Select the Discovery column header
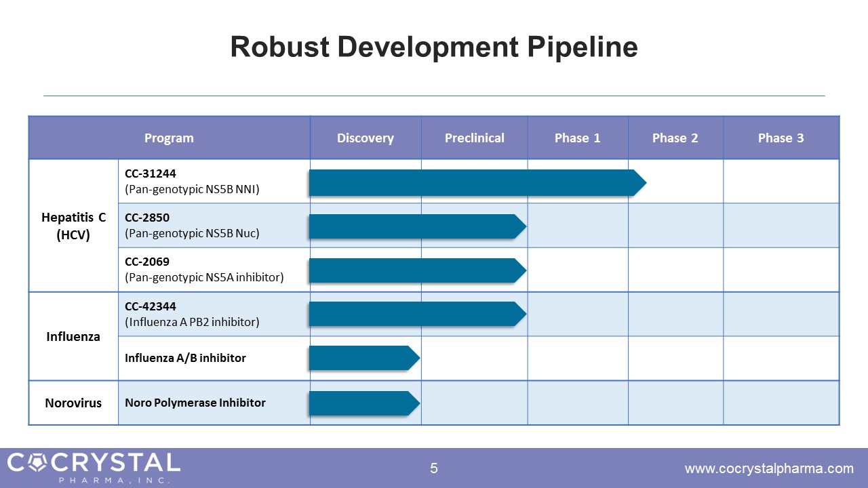The height and width of the screenshot is (488, 868). coord(366,138)
